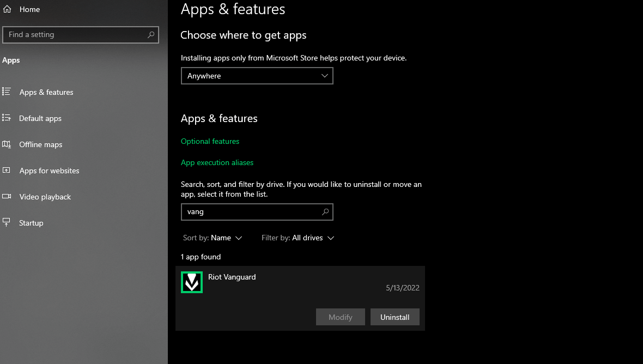Image resolution: width=643 pixels, height=364 pixels.
Task: Open the Video playback page
Action: click(x=45, y=197)
